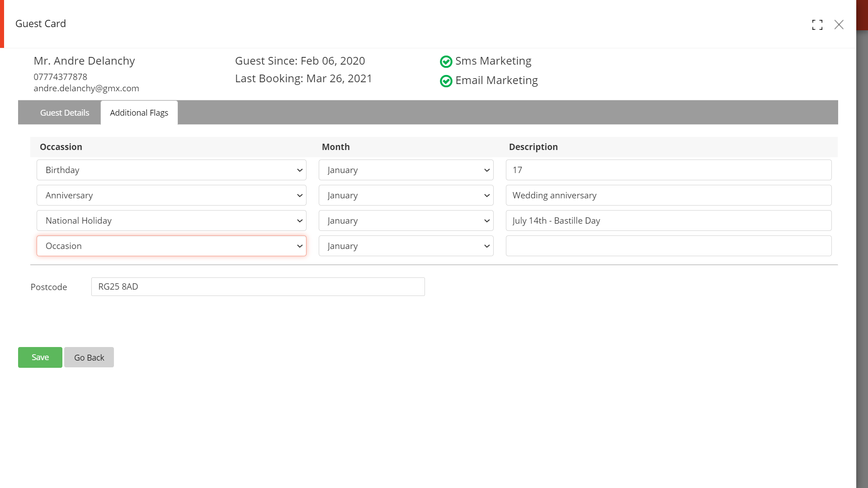Screen dimensions: 868x488
Task: Save the guest card changes
Action: (40, 357)
